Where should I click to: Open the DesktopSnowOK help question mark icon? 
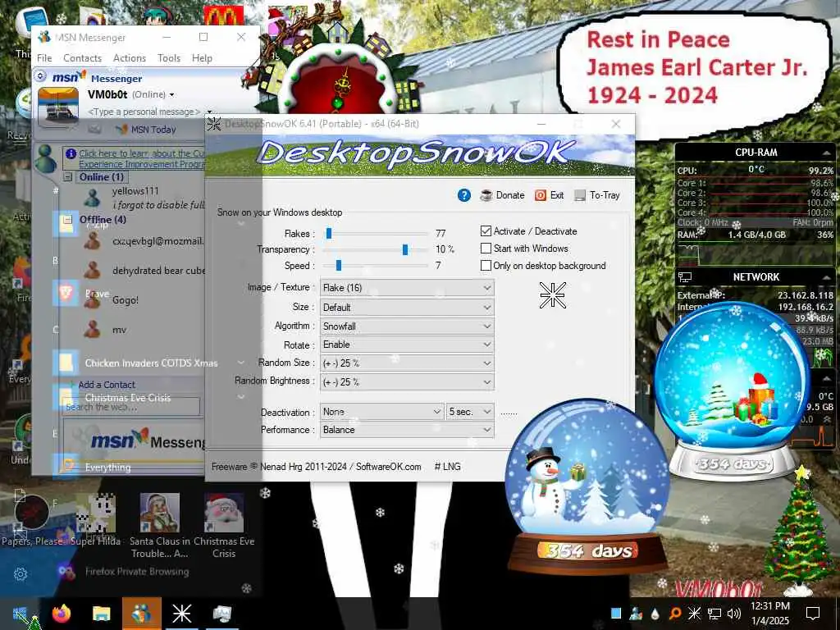coord(464,195)
